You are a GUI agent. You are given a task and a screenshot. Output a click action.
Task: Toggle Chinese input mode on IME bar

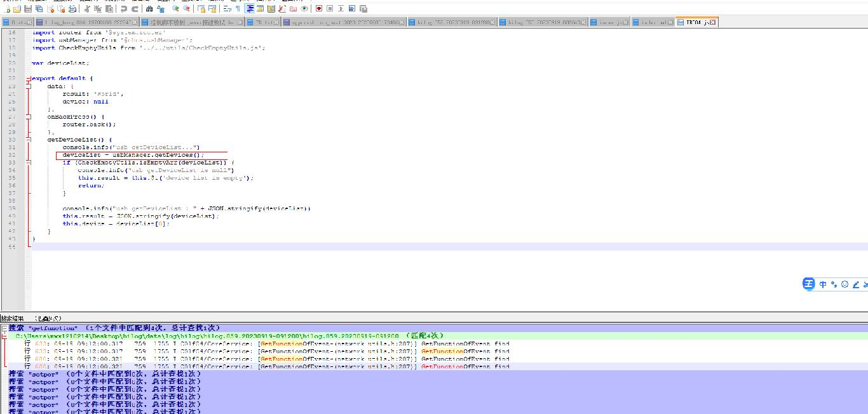pos(823,285)
